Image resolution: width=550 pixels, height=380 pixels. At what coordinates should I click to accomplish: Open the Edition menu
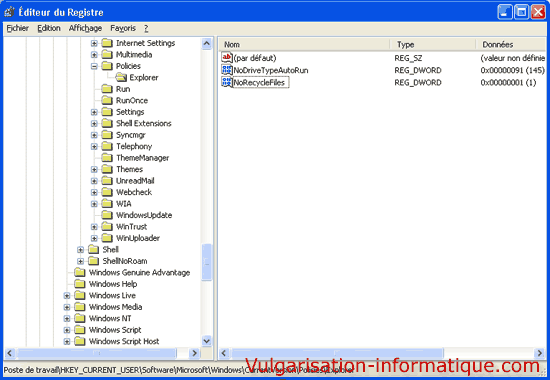point(49,28)
